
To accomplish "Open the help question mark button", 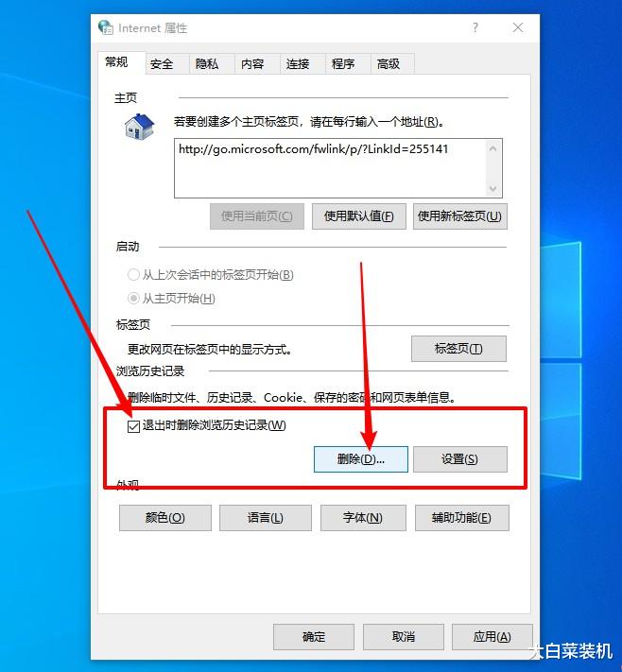I will (x=475, y=27).
